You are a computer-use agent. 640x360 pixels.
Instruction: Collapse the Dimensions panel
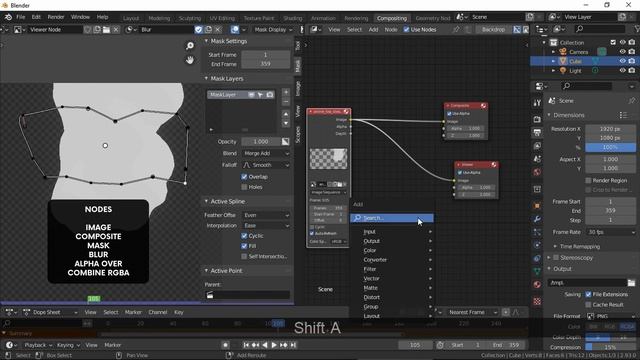(x=549, y=115)
